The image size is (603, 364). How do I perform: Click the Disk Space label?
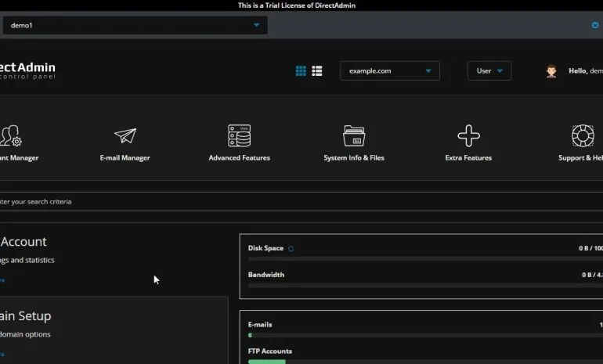[x=265, y=248]
